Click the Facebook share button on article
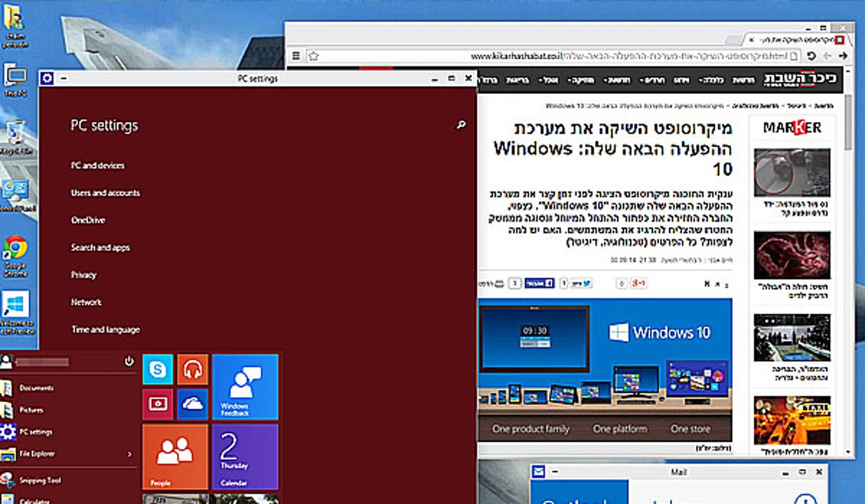Viewport: 865px width, 504px height. pos(539,283)
